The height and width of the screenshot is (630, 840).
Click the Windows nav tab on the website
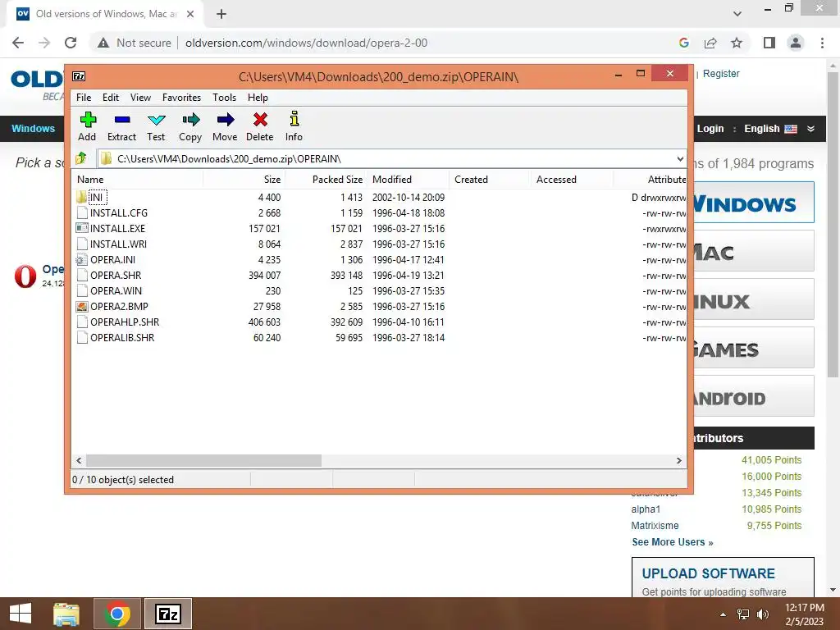coord(33,129)
